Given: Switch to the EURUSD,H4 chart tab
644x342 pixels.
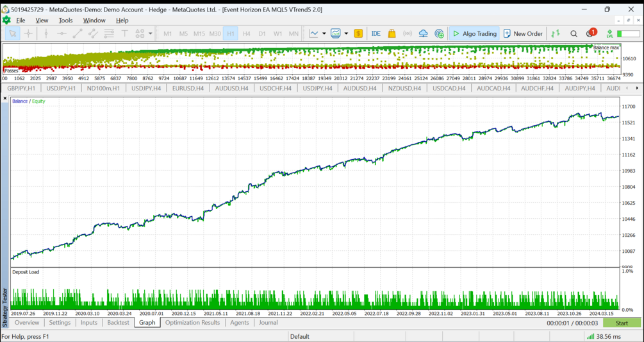Looking at the screenshot, I should click(x=190, y=88).
